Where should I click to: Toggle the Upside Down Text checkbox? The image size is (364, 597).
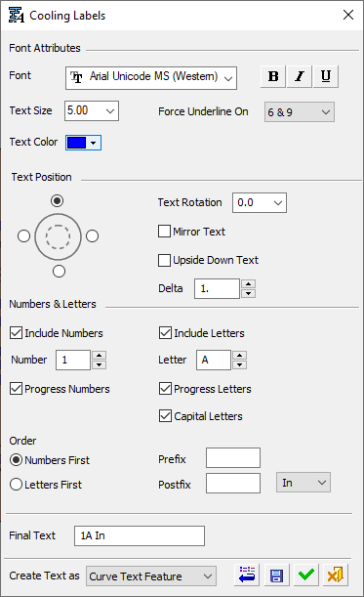click(164, 260)
